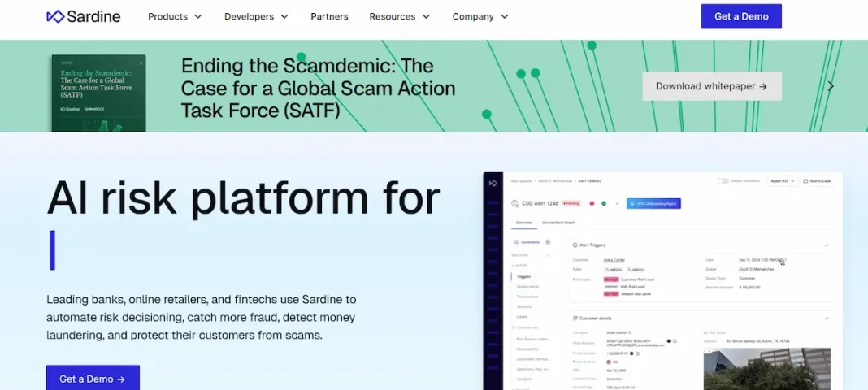This screenshot has width=868, height=390.
Task: Click the Get a Demo button below the hero text
Action: 93,378
